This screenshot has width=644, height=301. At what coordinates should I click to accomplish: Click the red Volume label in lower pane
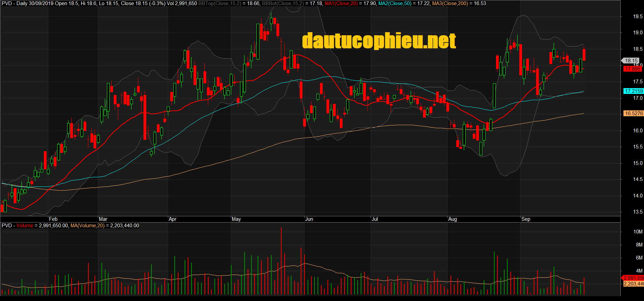pos(25,226)
